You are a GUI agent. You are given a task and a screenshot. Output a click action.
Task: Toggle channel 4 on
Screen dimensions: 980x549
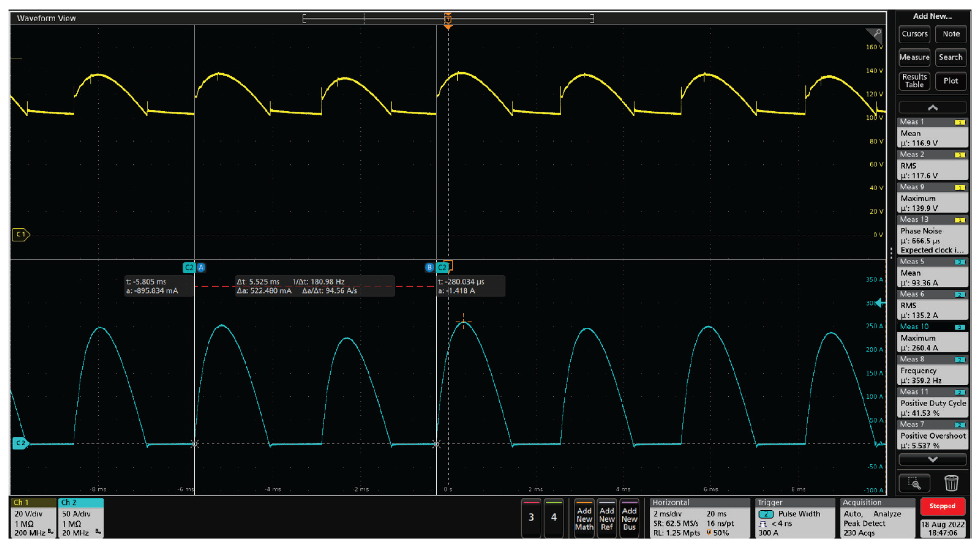click(554, 517)
